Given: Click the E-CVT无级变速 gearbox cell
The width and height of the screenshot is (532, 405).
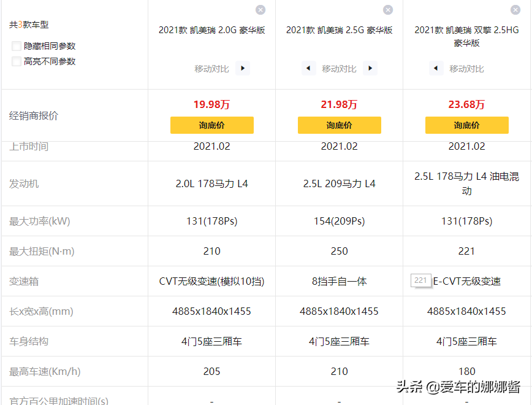Looking at the screenshot, I should (467, 281).
